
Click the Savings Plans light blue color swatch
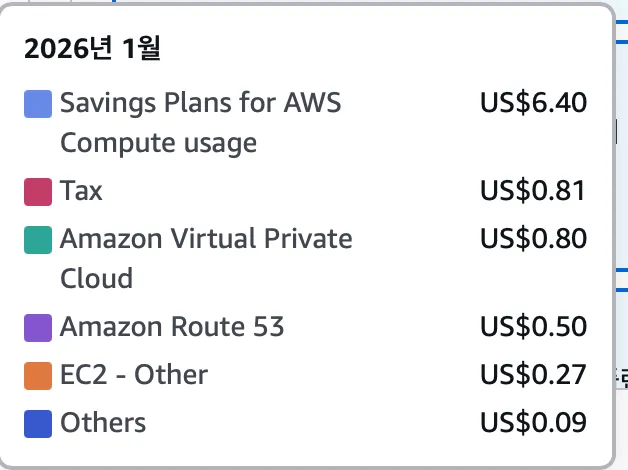pos(38,103)
